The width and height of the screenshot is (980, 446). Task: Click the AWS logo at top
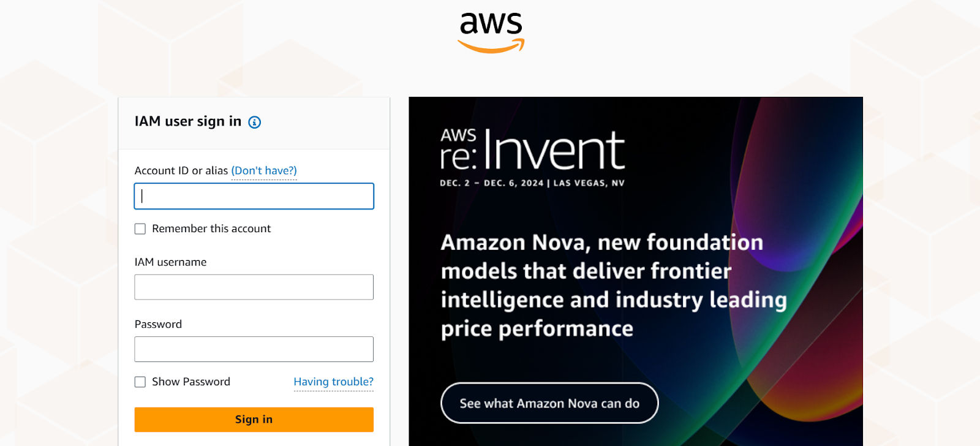(x=491, y=33)
